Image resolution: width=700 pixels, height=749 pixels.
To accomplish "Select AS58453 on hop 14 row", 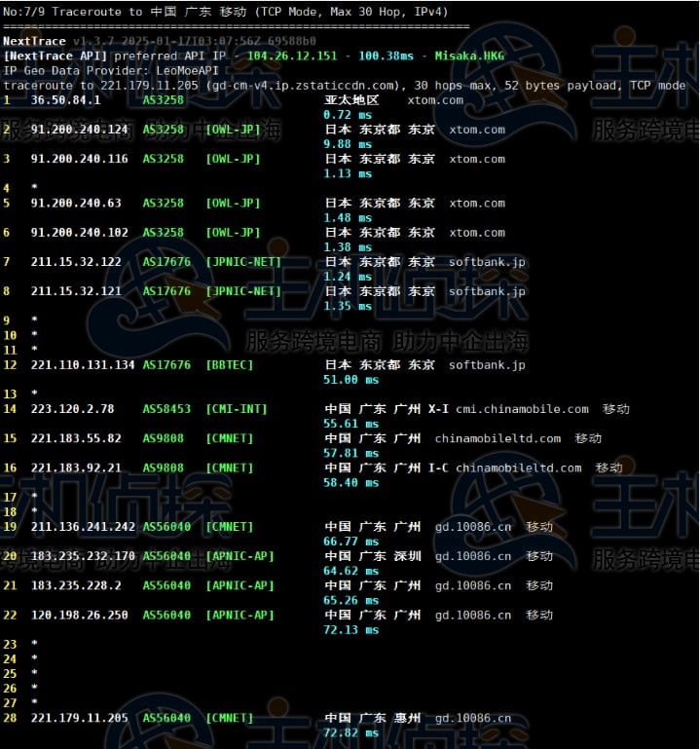I will (x=166, y=409).
